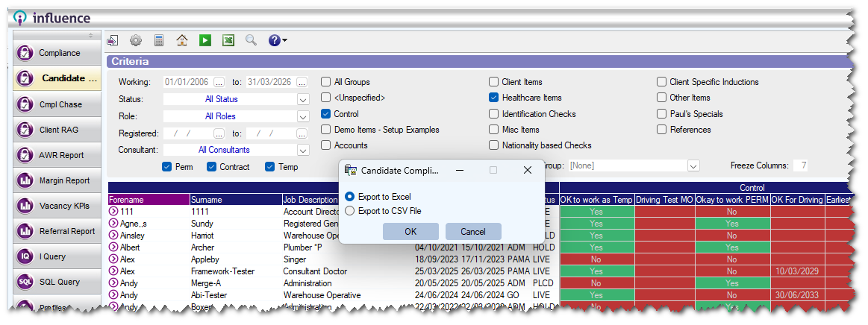The width and height of the screenshot is (868, 325).
Task: Click the Margin Report chart icon
Action: click(25, 180)
